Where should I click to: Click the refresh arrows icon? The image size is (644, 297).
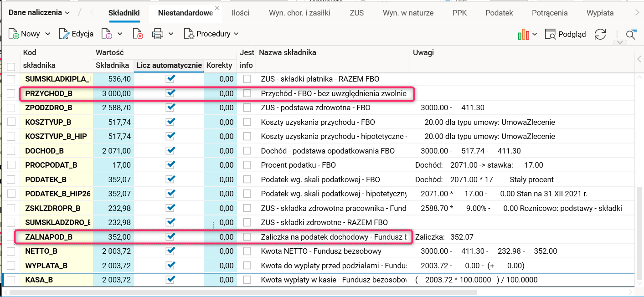[x=601, y=34]
